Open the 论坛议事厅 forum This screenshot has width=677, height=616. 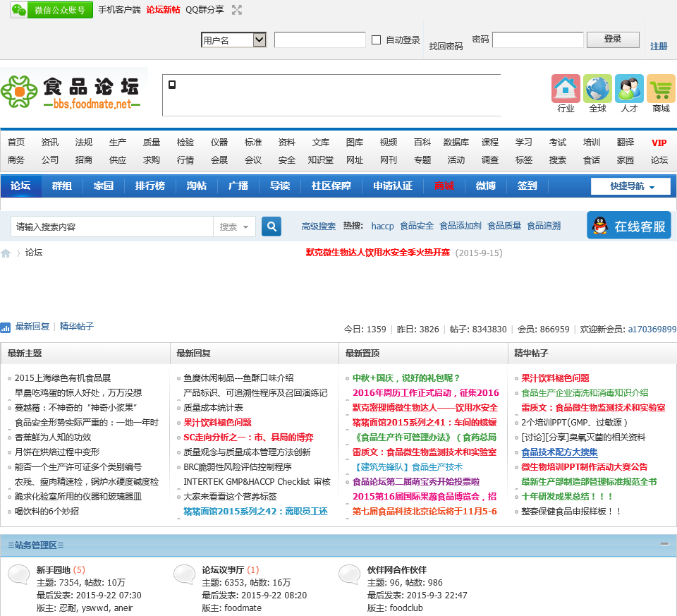pyautogui.click(x=223, y=569)
